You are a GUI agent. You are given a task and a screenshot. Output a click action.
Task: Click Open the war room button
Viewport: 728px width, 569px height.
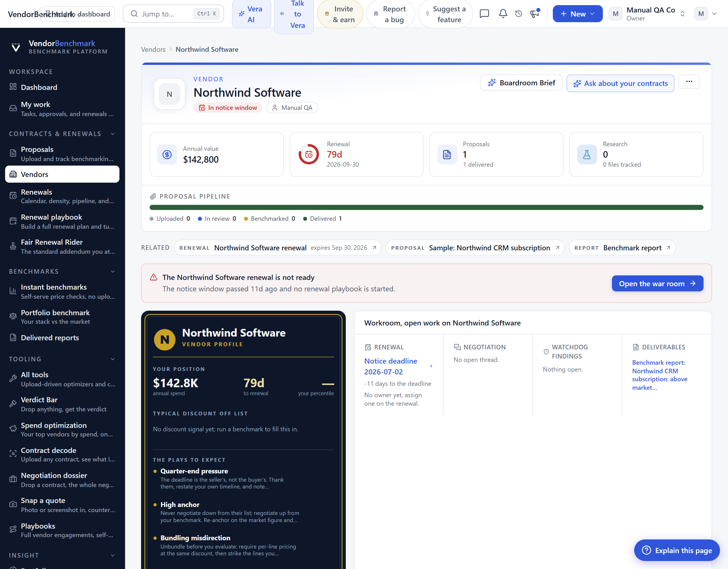tap(657, 283)
